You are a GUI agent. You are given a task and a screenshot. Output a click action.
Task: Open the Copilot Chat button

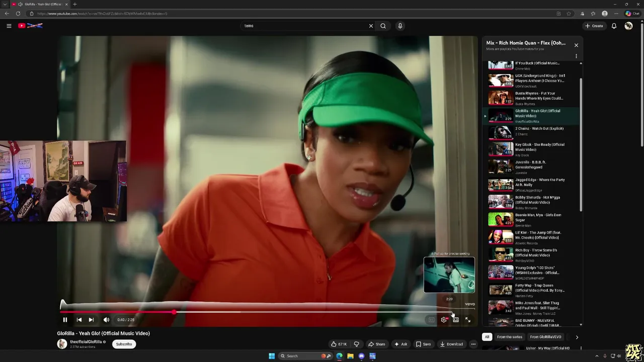(632, 14)
